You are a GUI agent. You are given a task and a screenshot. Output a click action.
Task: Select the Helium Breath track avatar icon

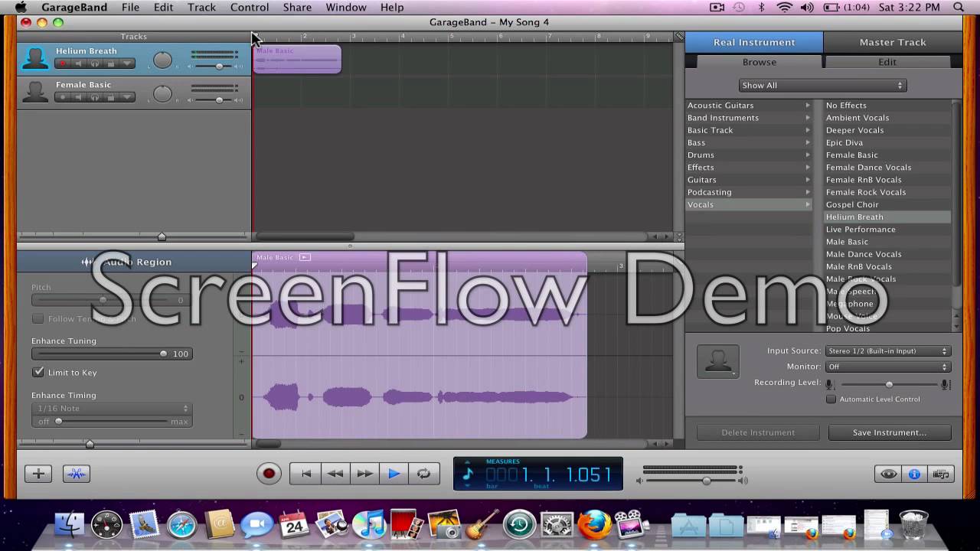point(34,58)
